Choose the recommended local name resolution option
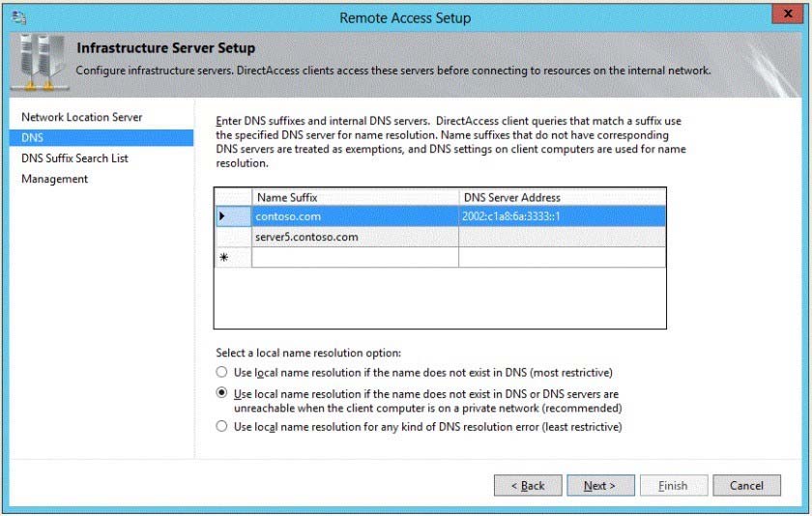This screenshot has width=812, height=516. pyautogui.click(x=221, y=393)
